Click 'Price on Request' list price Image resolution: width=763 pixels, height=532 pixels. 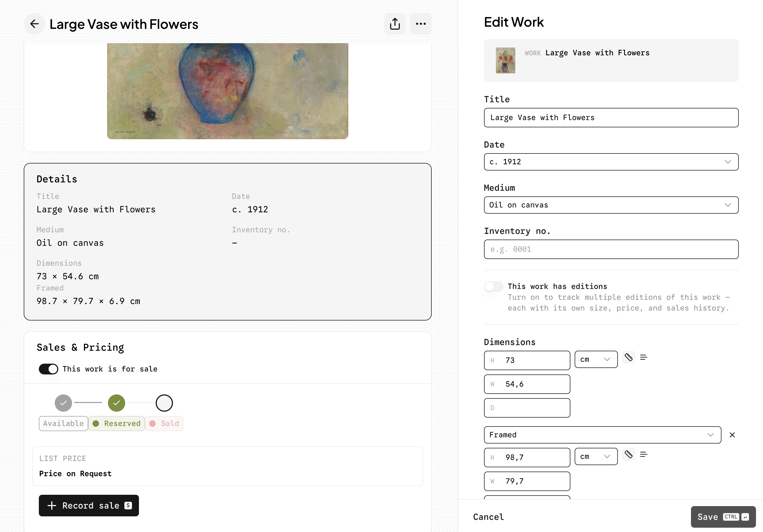pos(75,473)
